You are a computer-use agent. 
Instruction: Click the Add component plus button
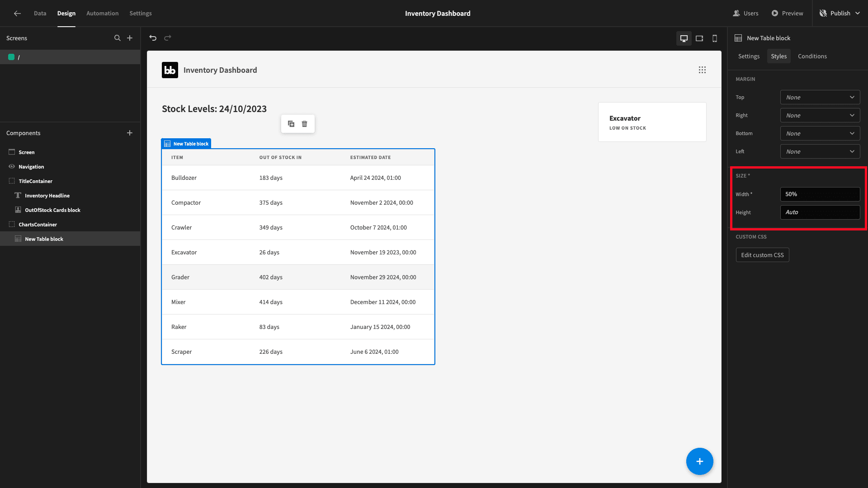130,132
